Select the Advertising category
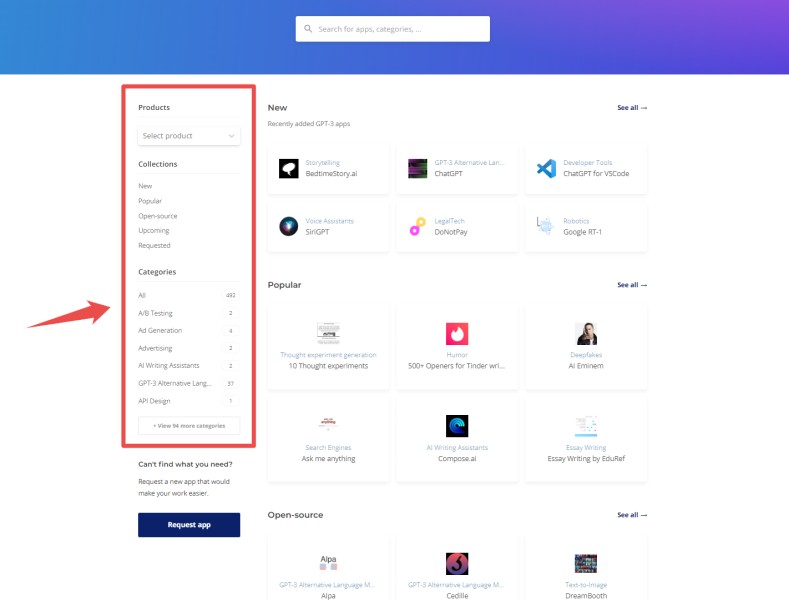This screenshot has width=789, height=600. (189, 348)
